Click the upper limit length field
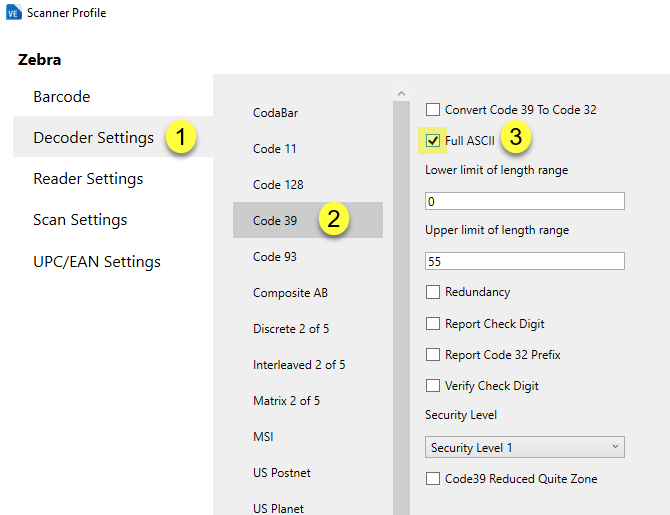The width and height of the screenshot is (670, 515). tap(525, 261)
